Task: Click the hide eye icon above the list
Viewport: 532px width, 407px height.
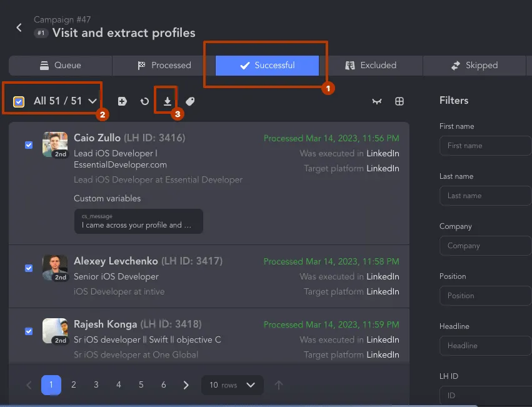Action: coord(377,101)
